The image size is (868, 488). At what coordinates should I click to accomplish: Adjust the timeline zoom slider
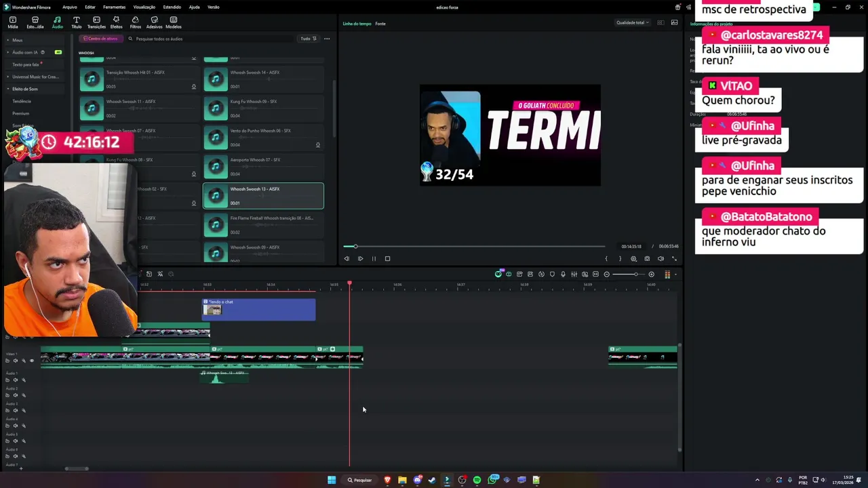click(x=629, y=274)
